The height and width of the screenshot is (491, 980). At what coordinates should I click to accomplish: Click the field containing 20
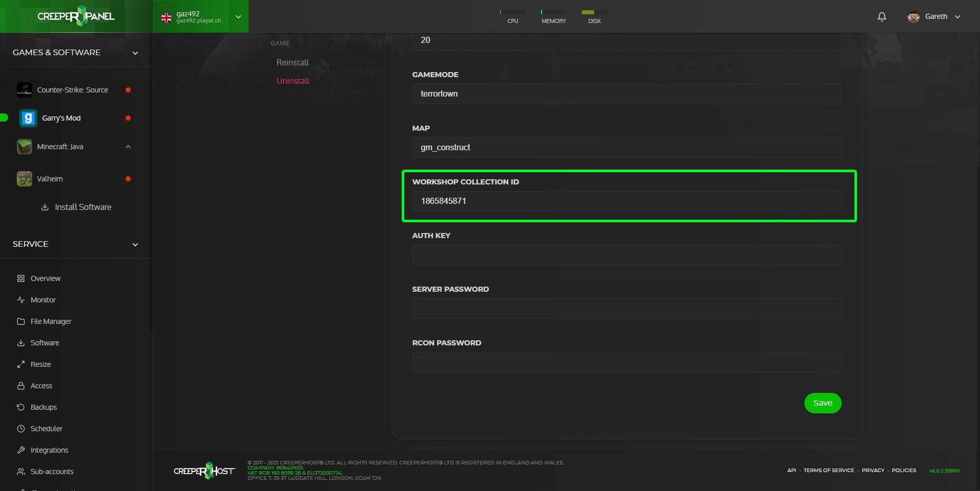pyautogui.click(x=627, y=40)
